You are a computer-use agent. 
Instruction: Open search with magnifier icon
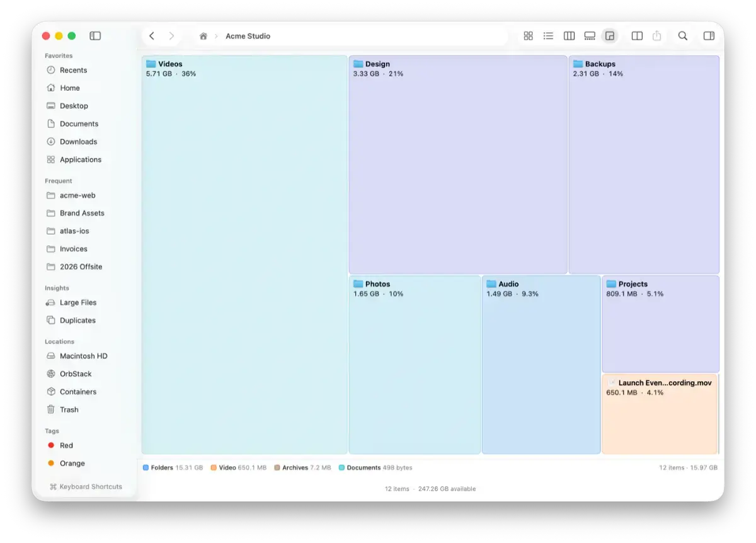(x=683, y=36)
